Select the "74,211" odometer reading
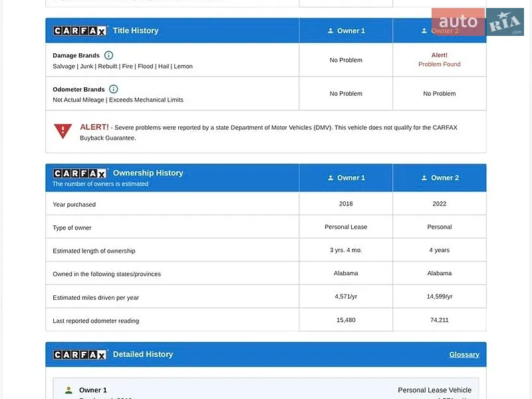This screenshot has height=399, width=532. point(440,320)
